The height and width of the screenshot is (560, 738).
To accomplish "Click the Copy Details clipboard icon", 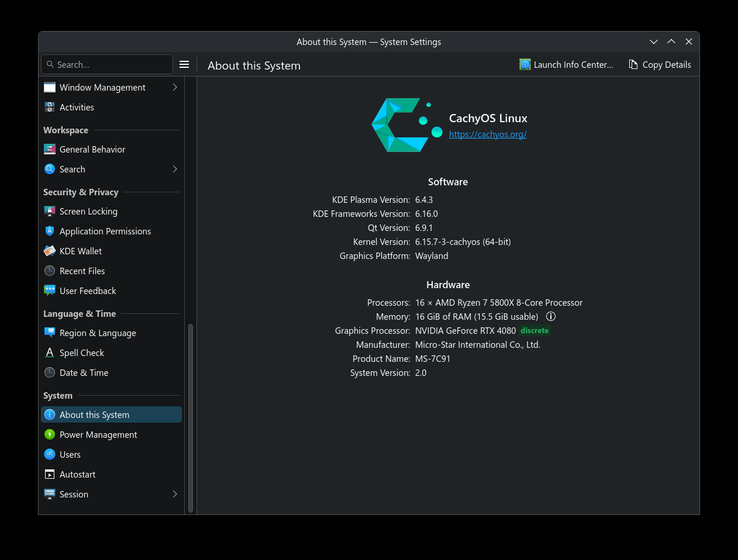I will tap(633, 64).
